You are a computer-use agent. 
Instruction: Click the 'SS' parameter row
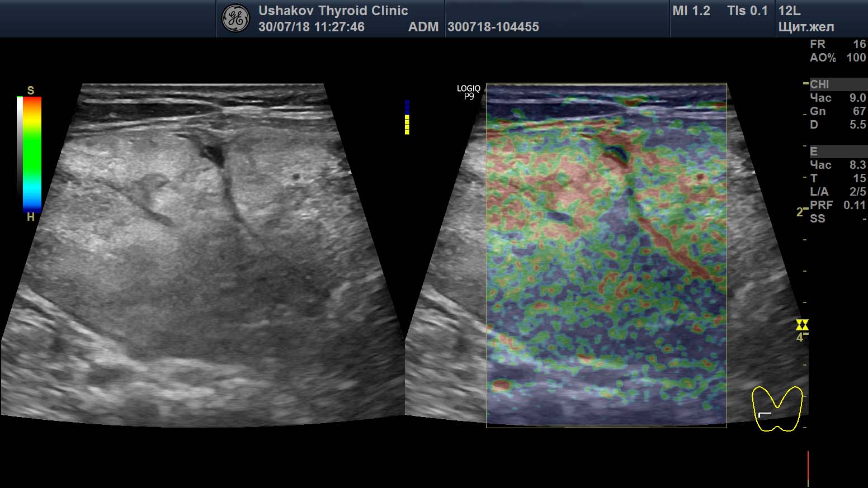pos(838,219)
